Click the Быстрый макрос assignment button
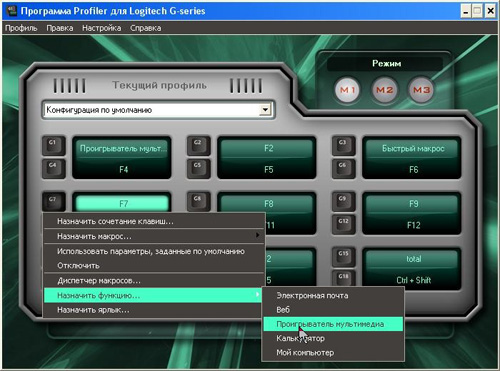Viewport: 500px width, 371px height. pos(413,149)
